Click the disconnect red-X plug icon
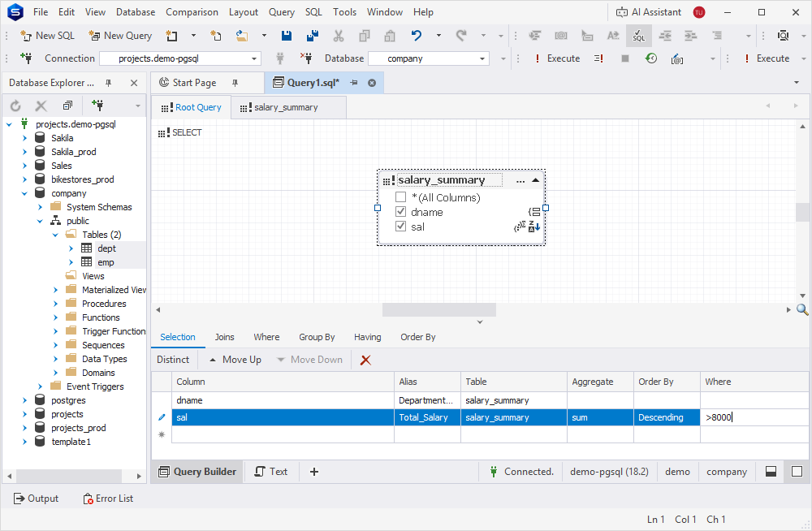 pos(306,58)
